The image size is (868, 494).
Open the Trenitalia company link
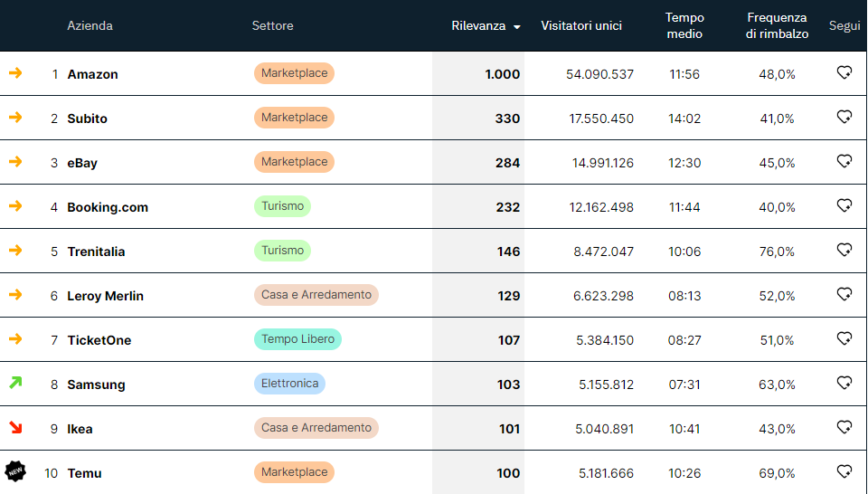96,252
